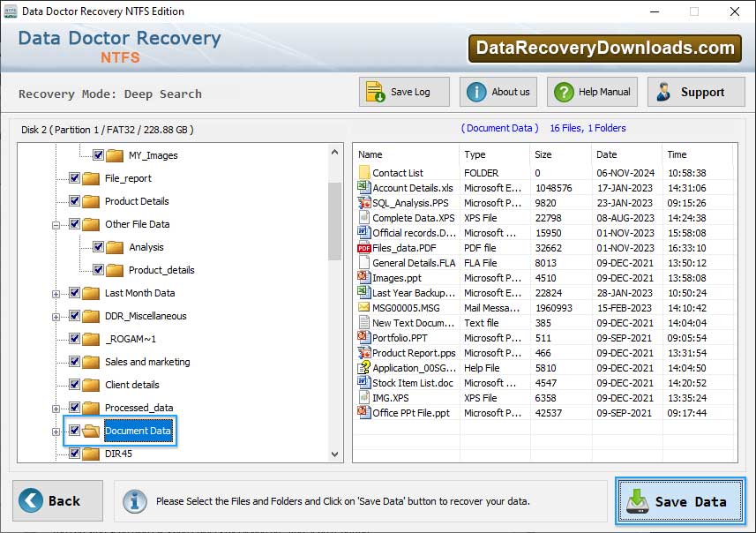
Task: Select the _ROGAM~1 folder in tree
Action: (131, 339)
